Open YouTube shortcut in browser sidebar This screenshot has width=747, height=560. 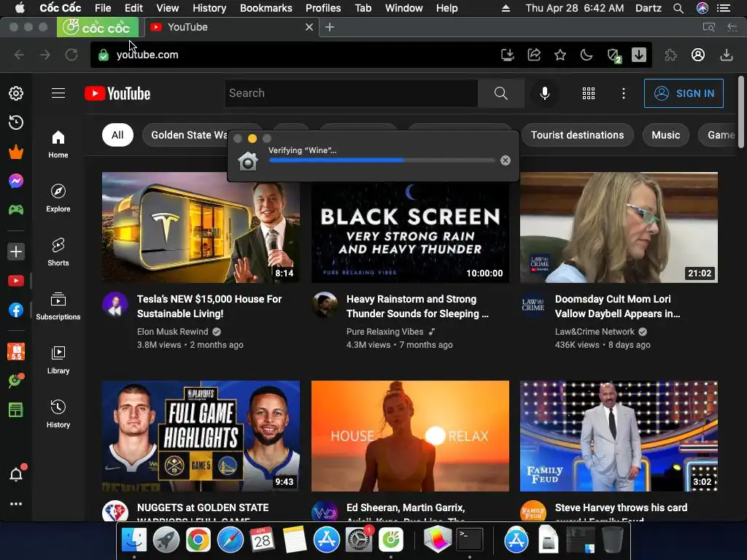[16, 281]
